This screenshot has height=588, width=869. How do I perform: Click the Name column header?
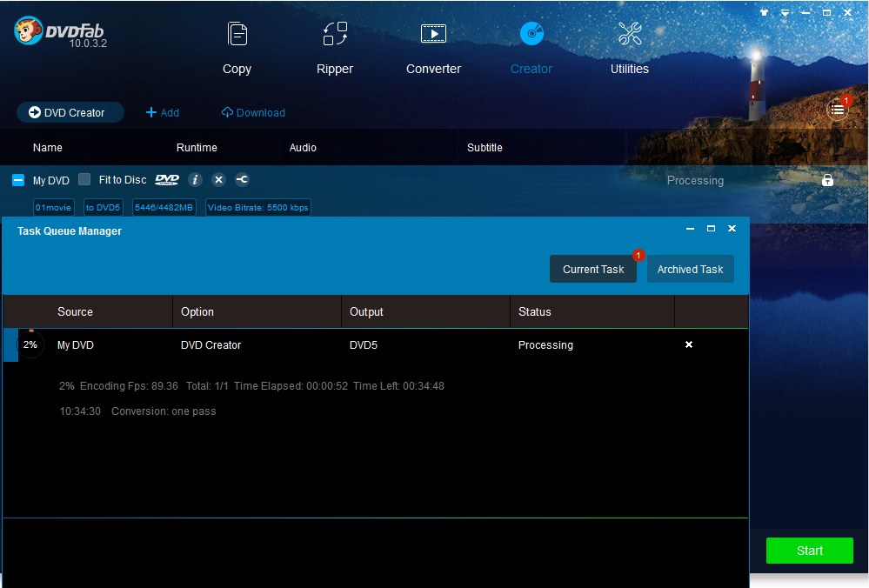[48, 147]
